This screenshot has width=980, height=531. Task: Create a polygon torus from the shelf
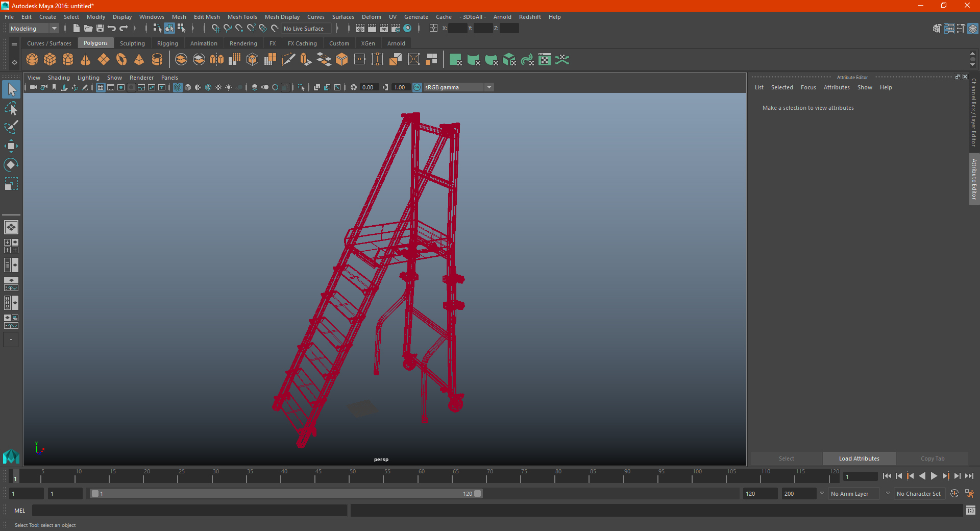121,60
